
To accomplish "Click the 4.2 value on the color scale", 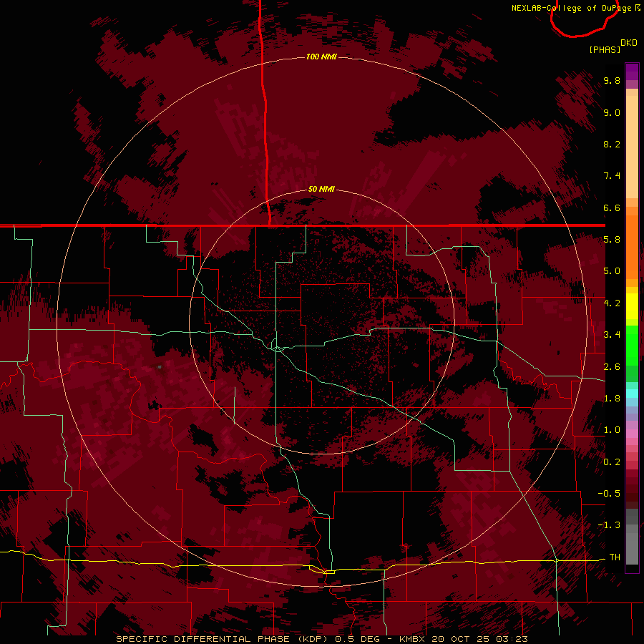I will click(x=612, y=303).
